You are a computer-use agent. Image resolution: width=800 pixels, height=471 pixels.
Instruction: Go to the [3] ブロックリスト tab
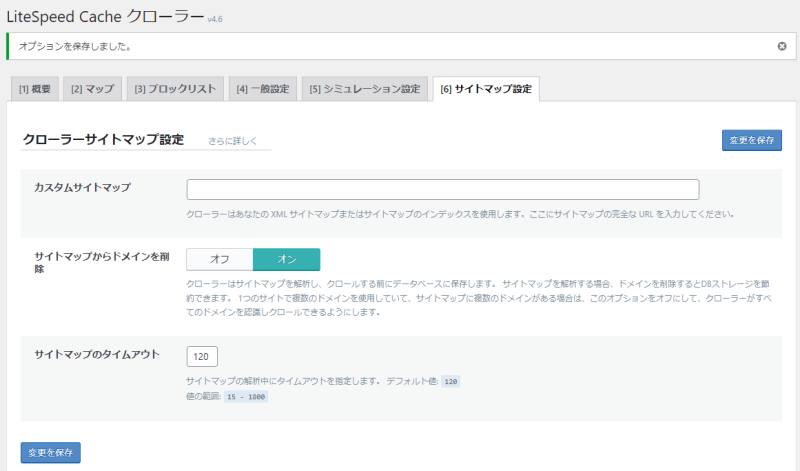(x=175, y=89)
